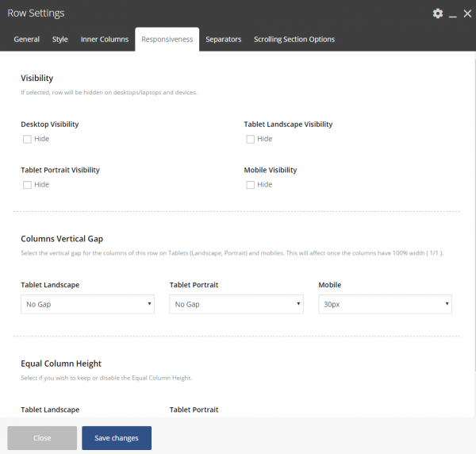The height and width of the screenshot is (454, 476).
Task: Click the Save changes button
Action: pos(117,438)
